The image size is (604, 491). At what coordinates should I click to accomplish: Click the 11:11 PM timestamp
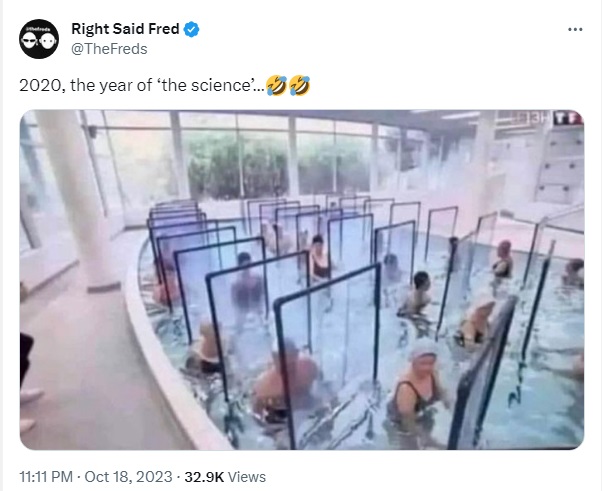pos(46,477)
